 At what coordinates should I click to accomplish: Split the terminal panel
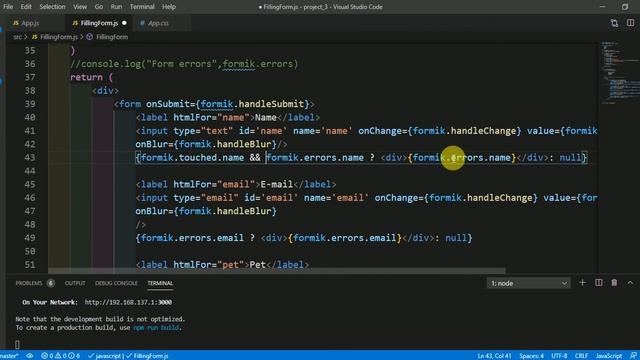click(x=599, y=283)
